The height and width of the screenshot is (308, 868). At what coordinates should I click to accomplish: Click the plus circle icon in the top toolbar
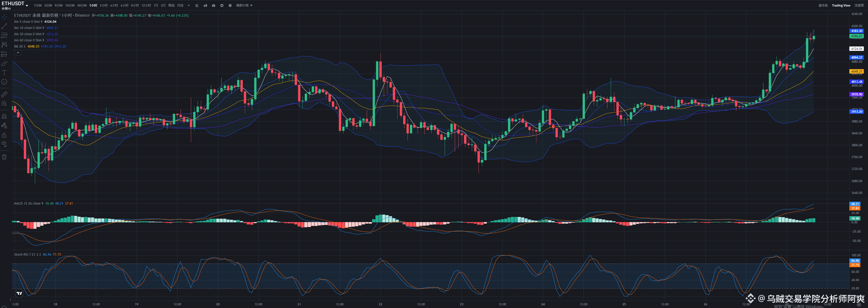[x=222, y=6]
